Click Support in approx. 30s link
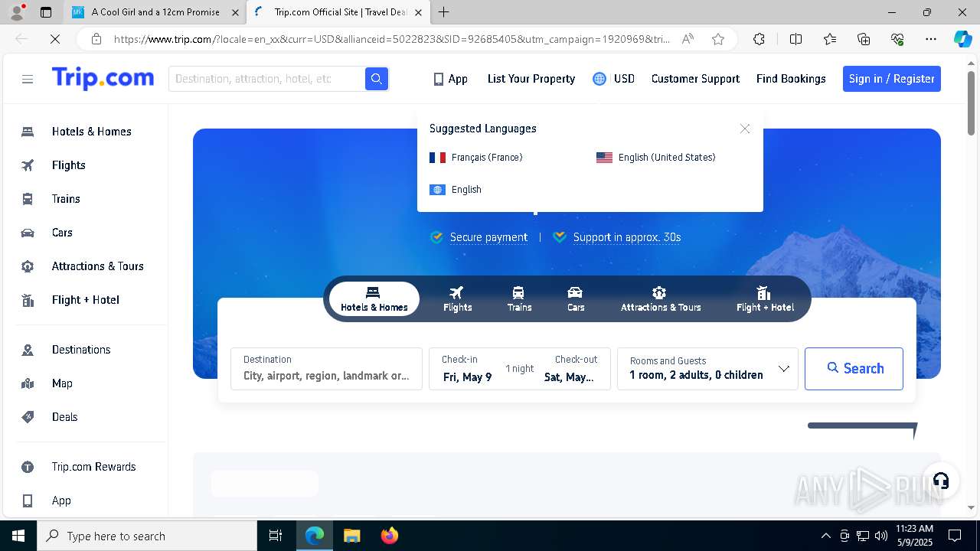Image resolution: width=980 pixels, height=551 pixels. click(627, 237)
